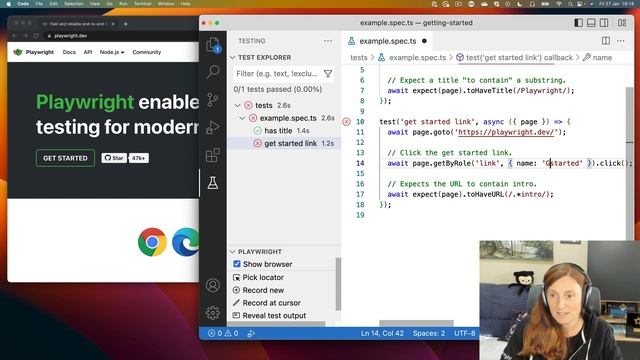Open Testing panel more actions ellipsis
The image size is (640, 360).
(328, 41)
